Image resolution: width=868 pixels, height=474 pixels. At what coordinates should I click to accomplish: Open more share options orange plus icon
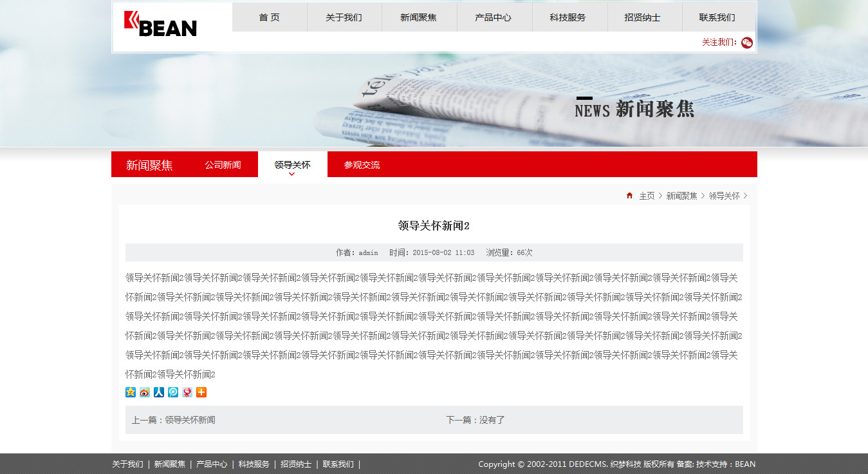[201, 392]
